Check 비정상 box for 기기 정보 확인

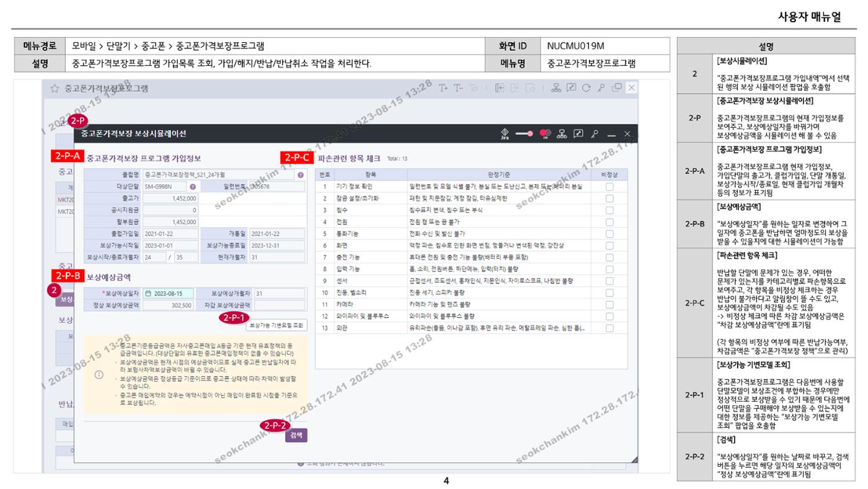609,186
